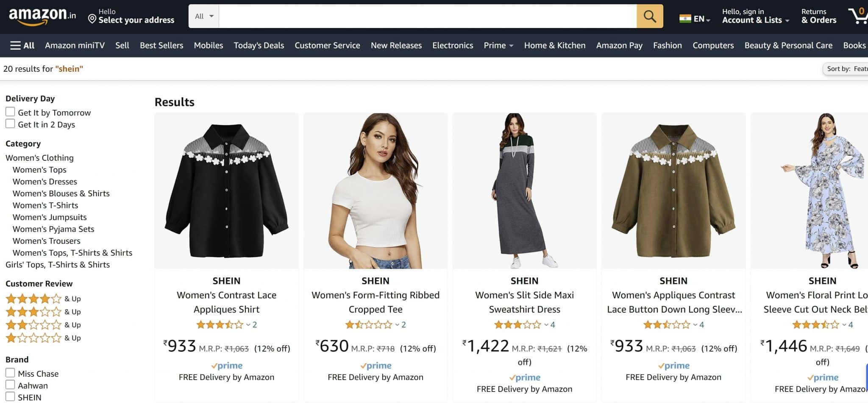Expand rating chevron on Ribbed Cropped Tee
The image size is (868, 403).
(x=397, y=325)
